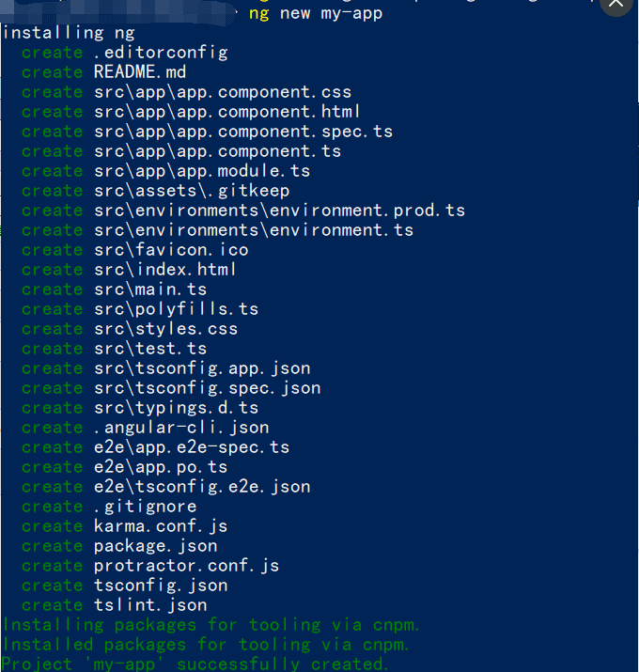Image resolution: width=639 pixels, height=672 pixels.
Task: Select the .angular-cli.json file name
Action: tap(181, 428)
